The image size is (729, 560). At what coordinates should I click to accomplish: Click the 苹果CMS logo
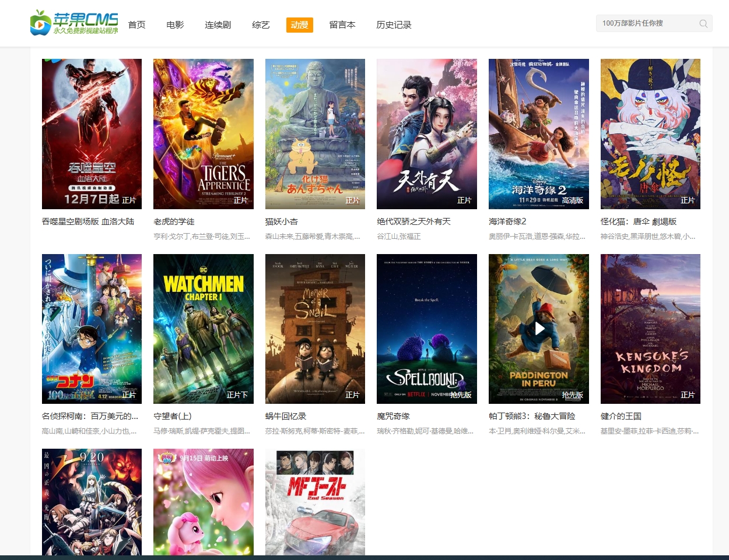coord(74,23)
